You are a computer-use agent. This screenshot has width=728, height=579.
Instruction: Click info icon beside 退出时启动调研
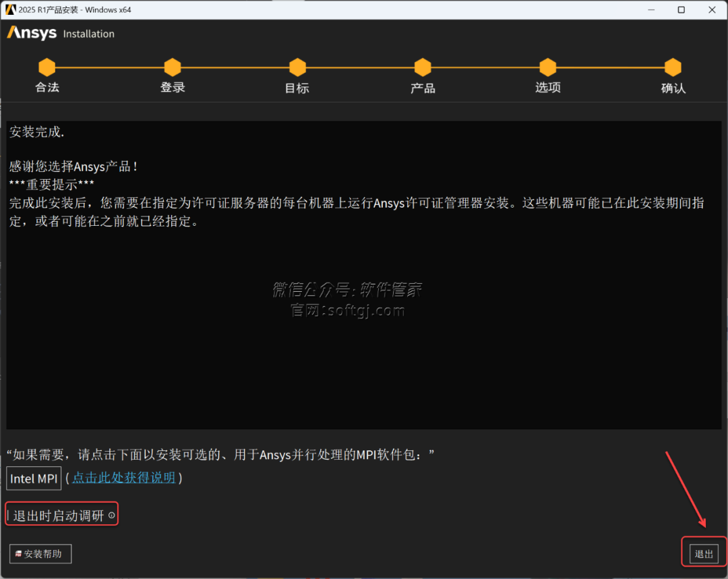[x=111, y=516]
